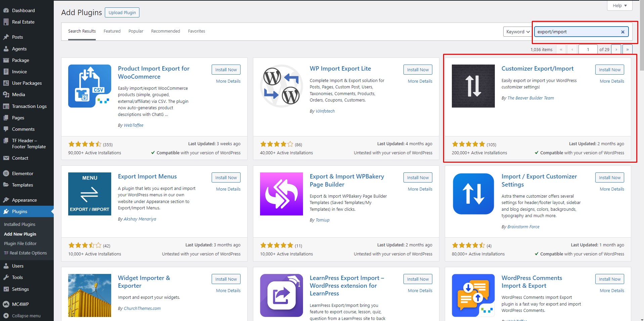The width and height of the screenshot is (644, 321).
Task: Click the Tools wrench icon
Action: [x=6, y=277]
